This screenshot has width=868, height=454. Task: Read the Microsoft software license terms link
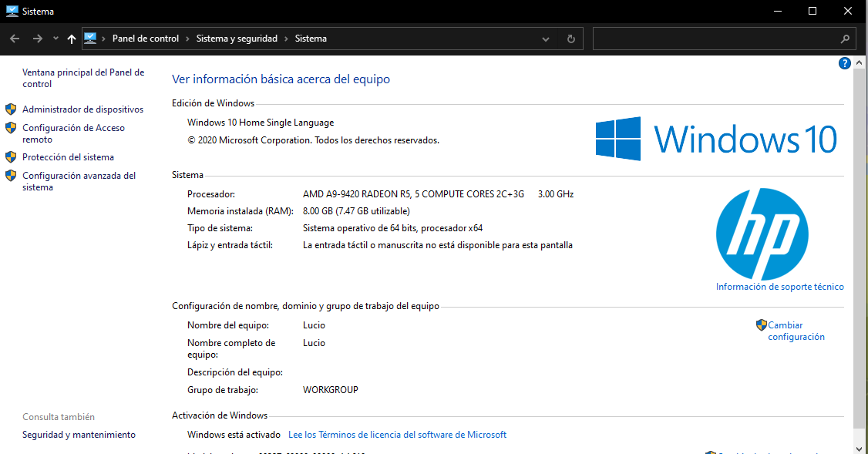tap(397, 434)
